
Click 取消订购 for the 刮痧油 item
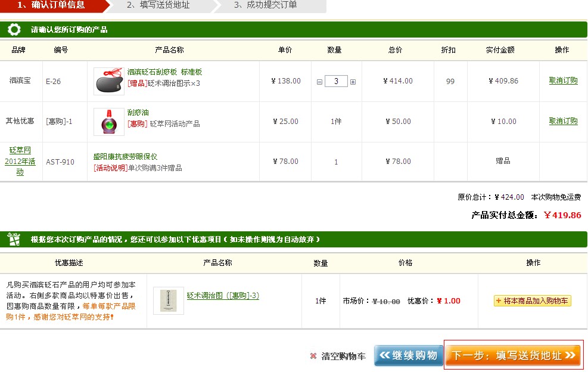point(563,121)
